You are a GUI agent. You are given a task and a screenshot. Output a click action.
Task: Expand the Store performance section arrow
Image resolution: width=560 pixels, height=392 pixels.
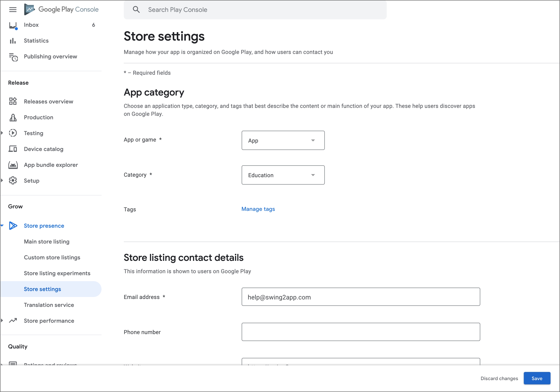[2, 320]
